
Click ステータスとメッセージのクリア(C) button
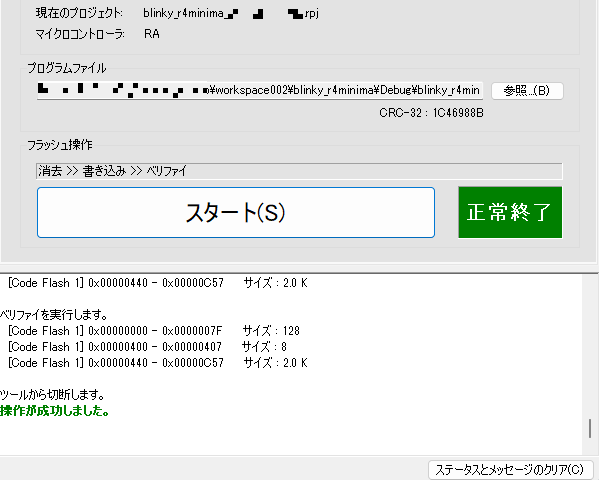510,470
